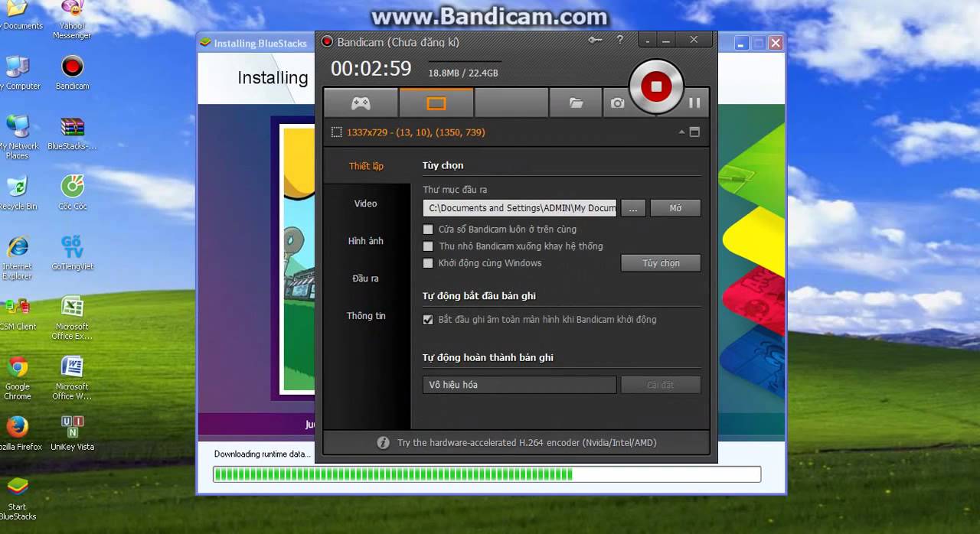Open the Video tab in Bandicam

pyautogui.click(x=366, y=204)
